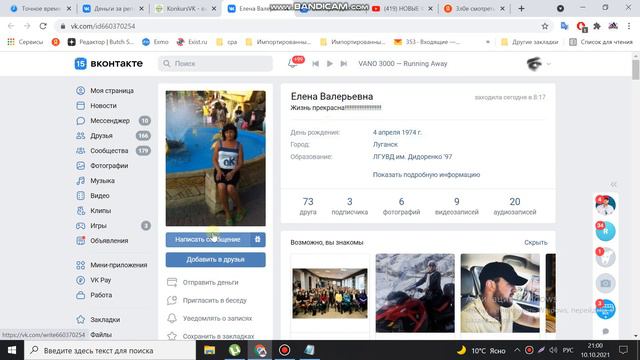Open Новости in sidebar
This screenshot has height=360, width=640.
tap(103, 106)
